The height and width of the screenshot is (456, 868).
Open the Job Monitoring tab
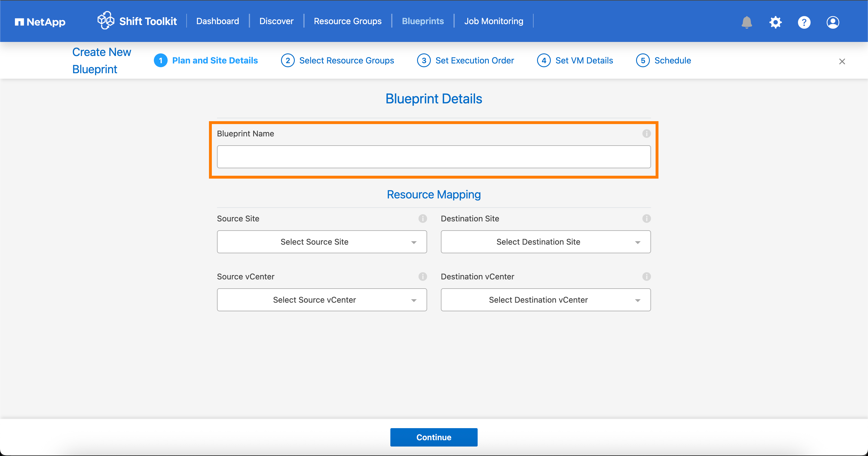[x=494, y=21]
